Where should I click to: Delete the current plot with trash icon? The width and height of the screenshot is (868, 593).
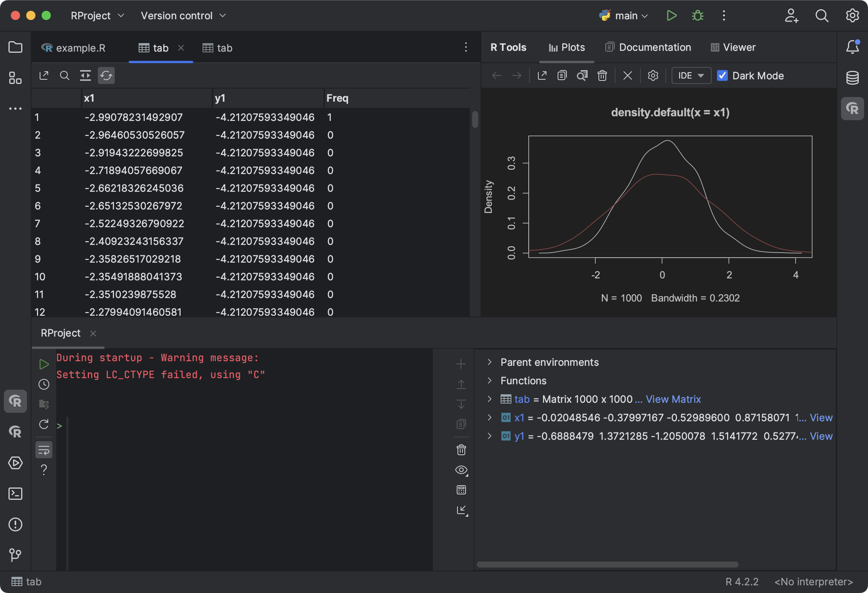tap(602, 75)
